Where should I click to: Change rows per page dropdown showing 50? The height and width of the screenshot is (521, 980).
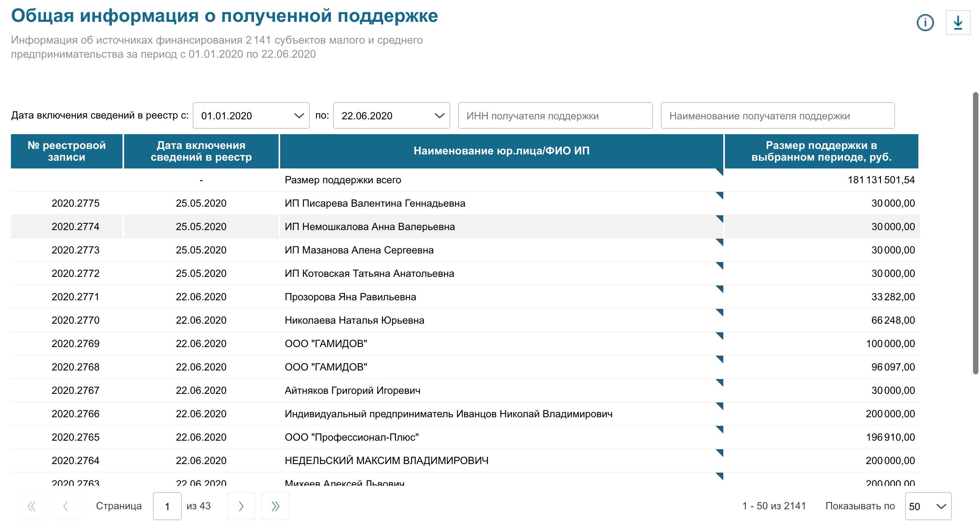click(928, 506)
